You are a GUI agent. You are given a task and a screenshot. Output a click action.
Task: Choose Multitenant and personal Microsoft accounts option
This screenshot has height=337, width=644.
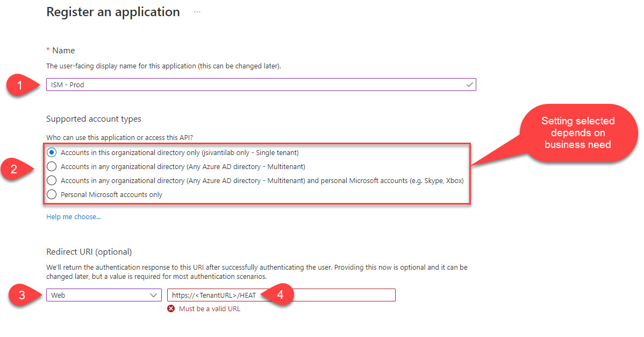(52, 180)
